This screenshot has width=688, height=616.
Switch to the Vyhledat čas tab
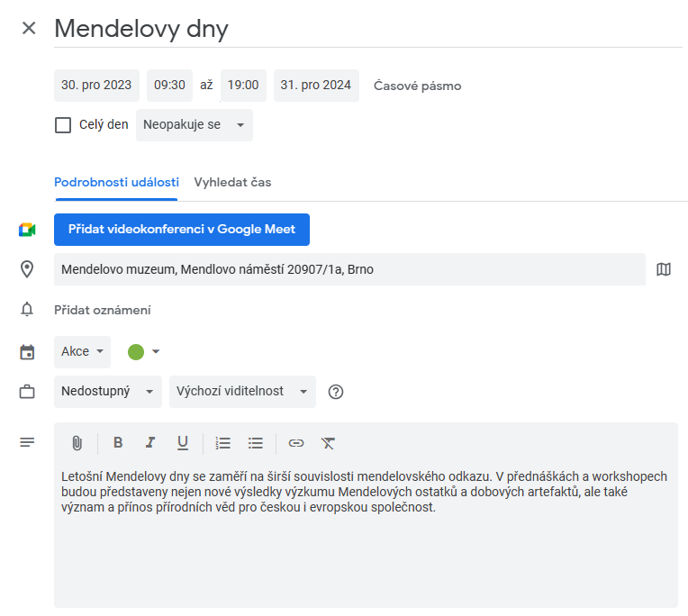click(232, 183)
